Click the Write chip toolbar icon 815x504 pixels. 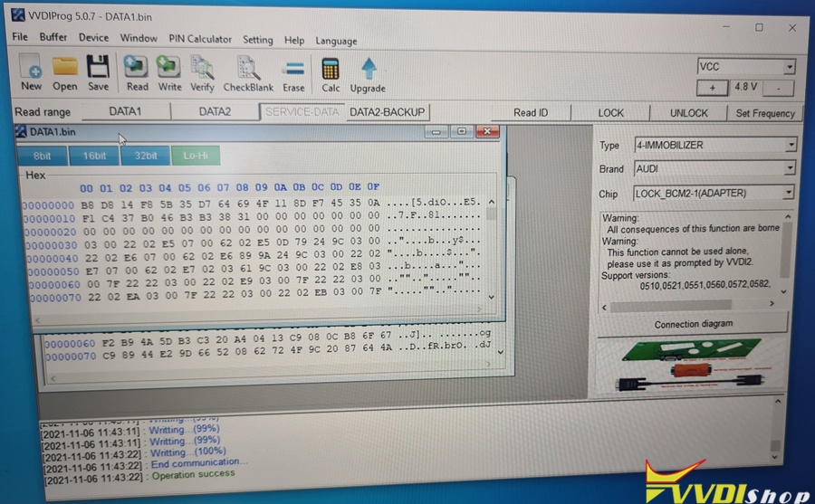point(169,73)
